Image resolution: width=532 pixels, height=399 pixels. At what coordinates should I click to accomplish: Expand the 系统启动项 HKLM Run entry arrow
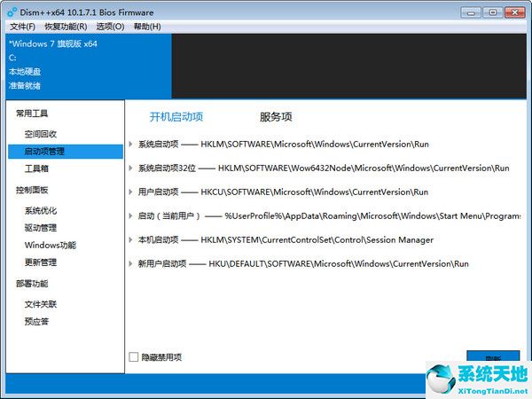pyautogui.click(x=130, y=145)
